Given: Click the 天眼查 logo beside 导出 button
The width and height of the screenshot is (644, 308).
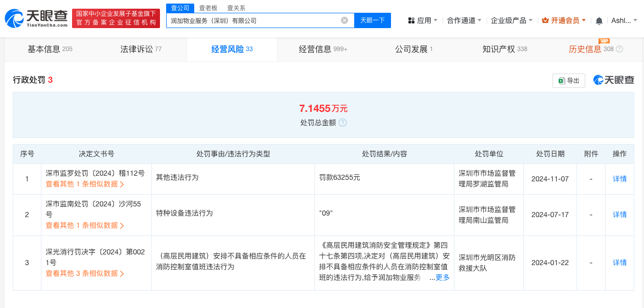Looking at the screenshot, I should [614, 80].
